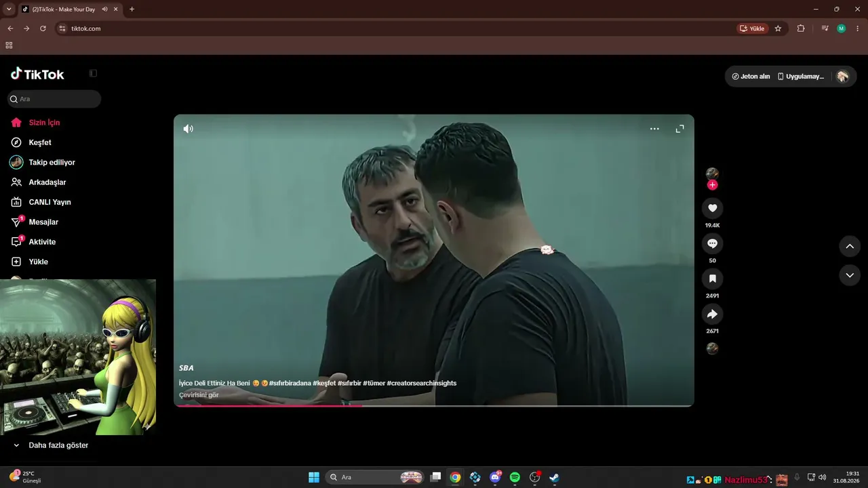The image size is (868, 488).
Task: Click Çevirisini gör link
Action: [x=199, y=394]
